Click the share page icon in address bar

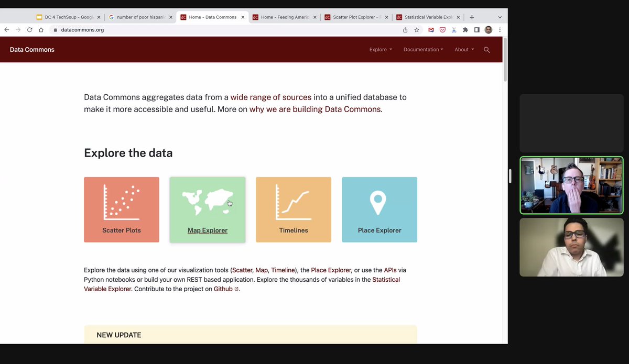click(405, 30)
